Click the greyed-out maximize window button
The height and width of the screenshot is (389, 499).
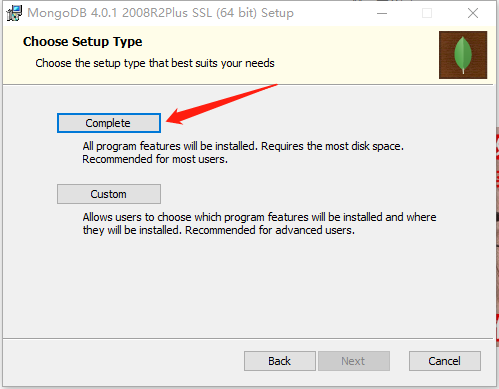[427, 13]
